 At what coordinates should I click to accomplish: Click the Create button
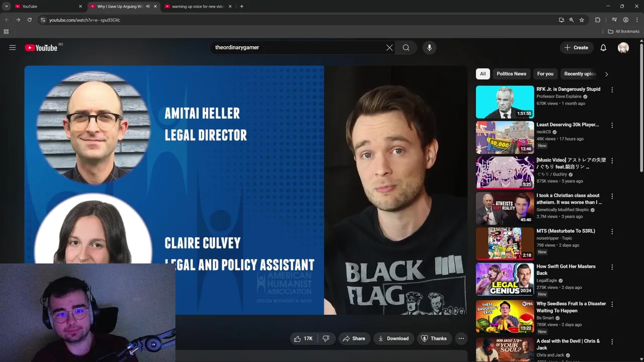pyautogui.click(x=576, y=48)
